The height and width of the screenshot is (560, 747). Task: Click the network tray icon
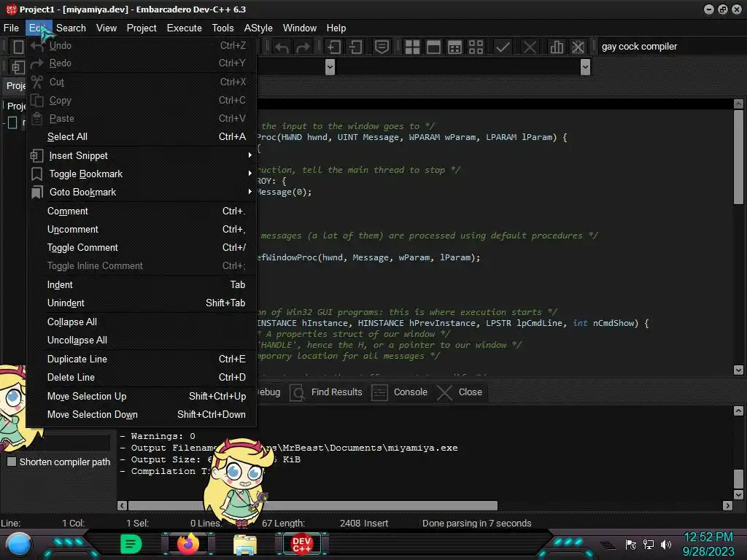coord(649,544)
